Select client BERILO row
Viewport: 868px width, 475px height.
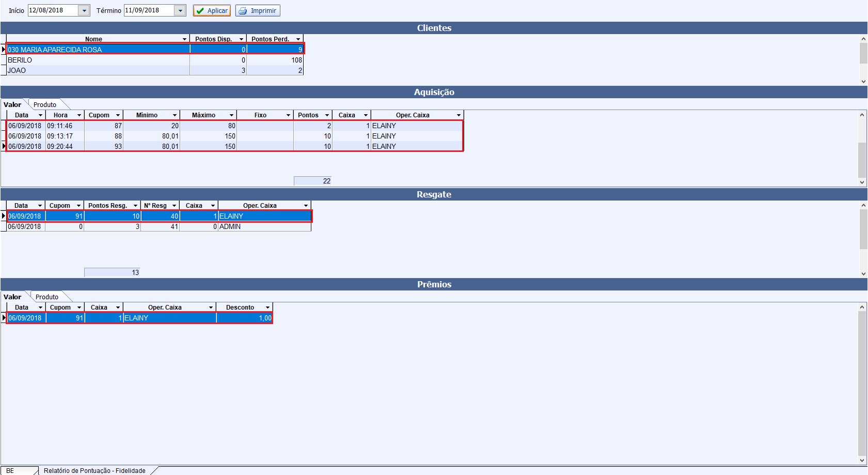[x=155, y=60]
